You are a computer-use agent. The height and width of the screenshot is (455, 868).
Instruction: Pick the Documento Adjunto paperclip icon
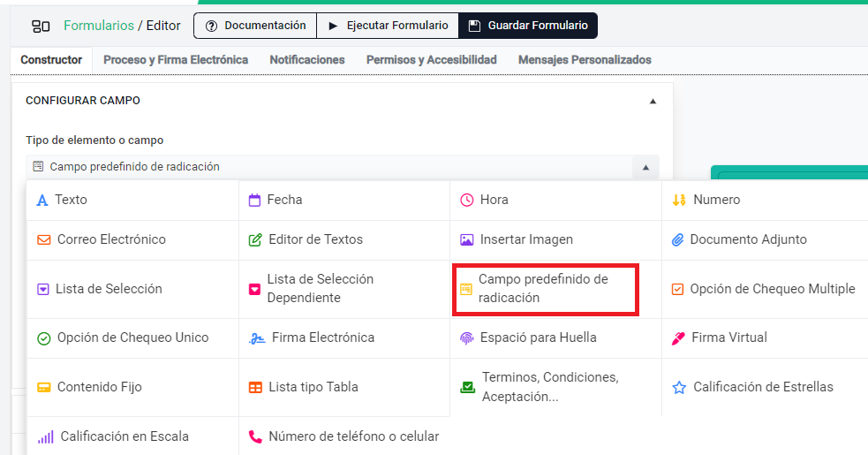click(x=678, y=239)
